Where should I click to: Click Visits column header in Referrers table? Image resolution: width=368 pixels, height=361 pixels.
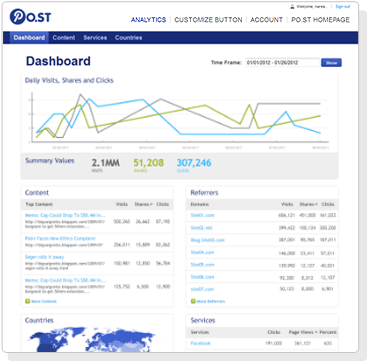[x=287, y=204]
